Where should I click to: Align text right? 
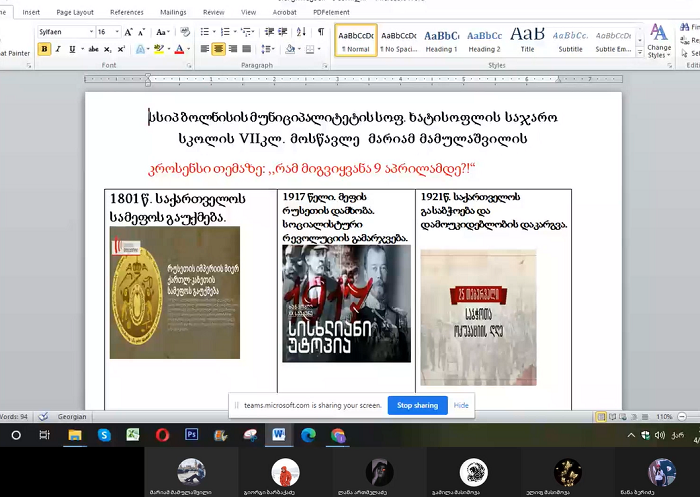233,49
